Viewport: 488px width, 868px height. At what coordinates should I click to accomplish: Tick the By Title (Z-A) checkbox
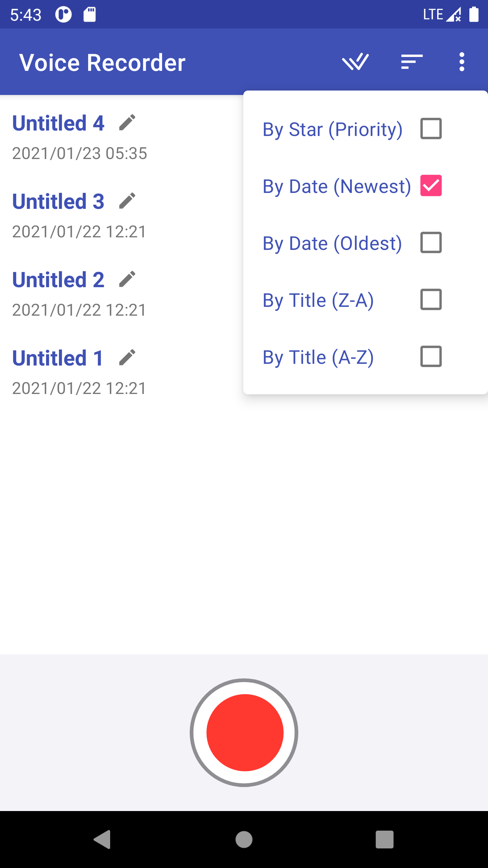pyautogui.click(x=431, y=300)
